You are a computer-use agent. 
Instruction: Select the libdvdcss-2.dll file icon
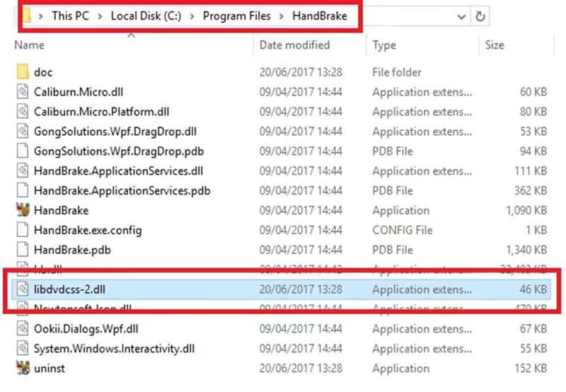tap(23, 289)
